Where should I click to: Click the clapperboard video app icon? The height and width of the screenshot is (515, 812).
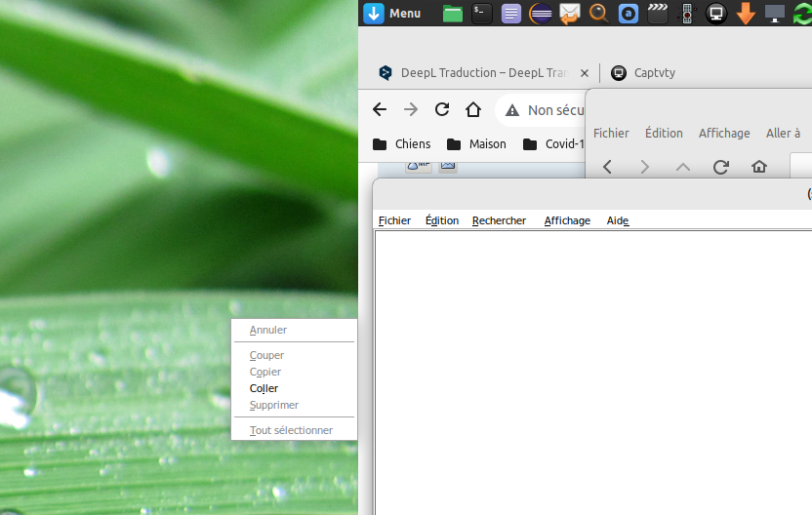point(658,14)
